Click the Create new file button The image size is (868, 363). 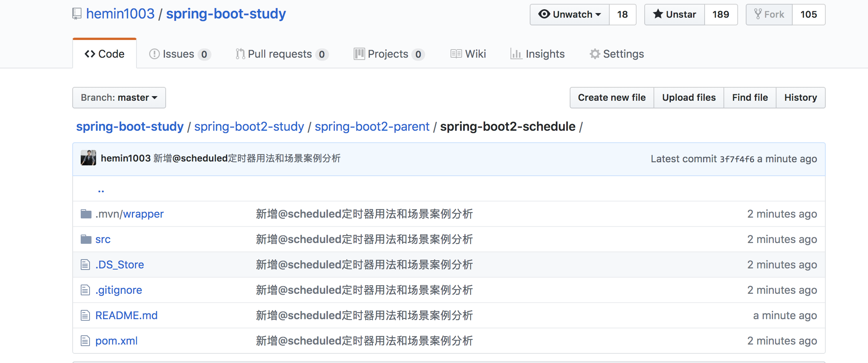pyautogui.click(x=612, y=98)
